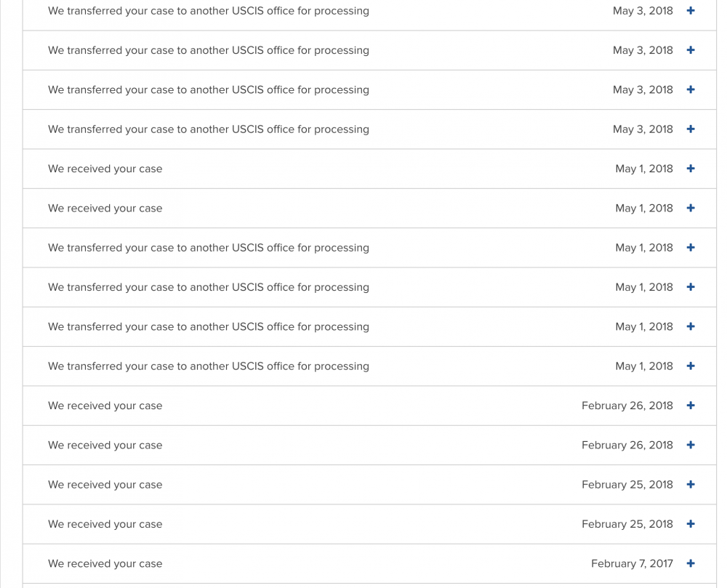
Task: Click 'We received your case' text dated February 7, 2017
Action: tap(105, 564)
